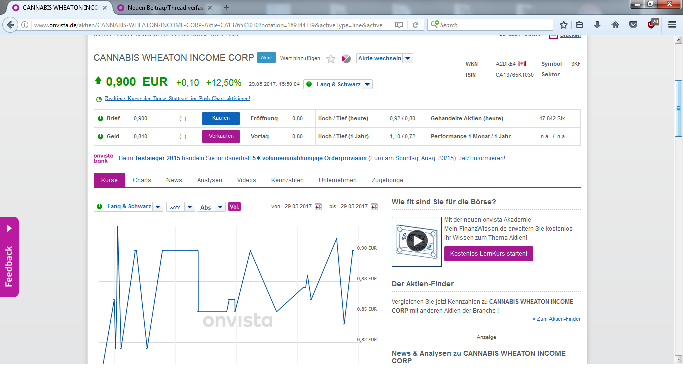Open the News tab

coord(174,180)
